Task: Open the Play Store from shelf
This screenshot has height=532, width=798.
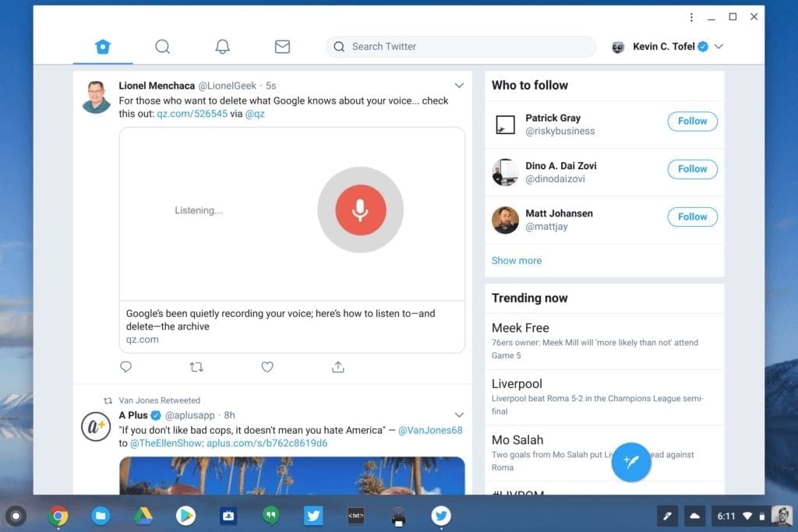Action: pos(185,516)
